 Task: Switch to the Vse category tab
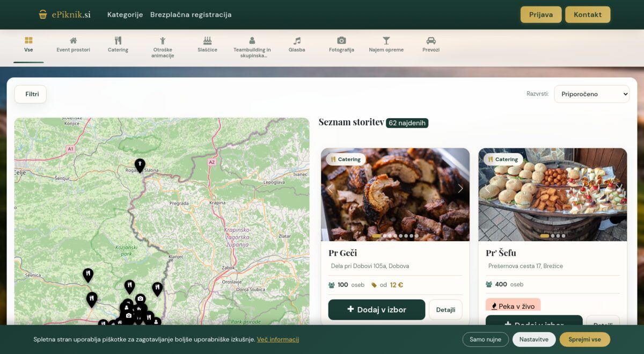(x=28, y=45)
